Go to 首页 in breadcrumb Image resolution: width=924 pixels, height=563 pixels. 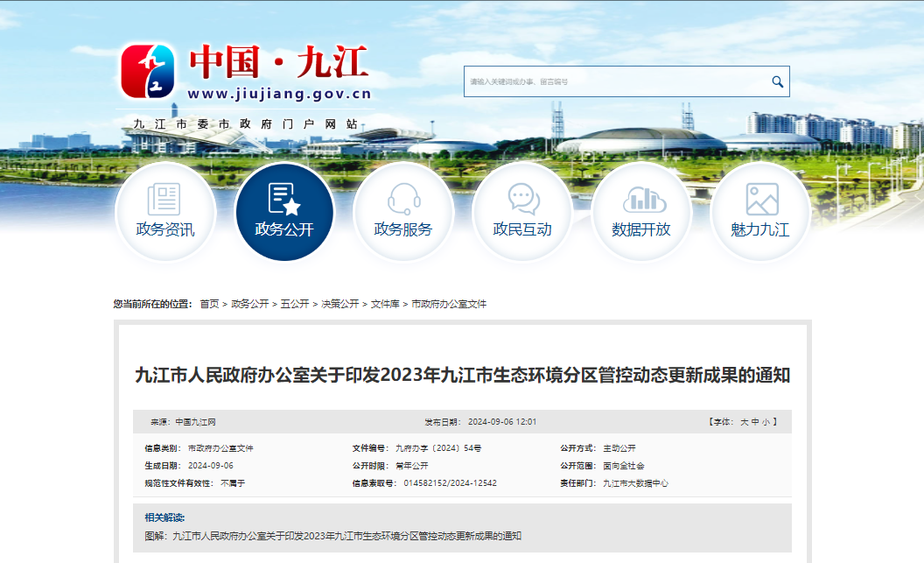209,304
